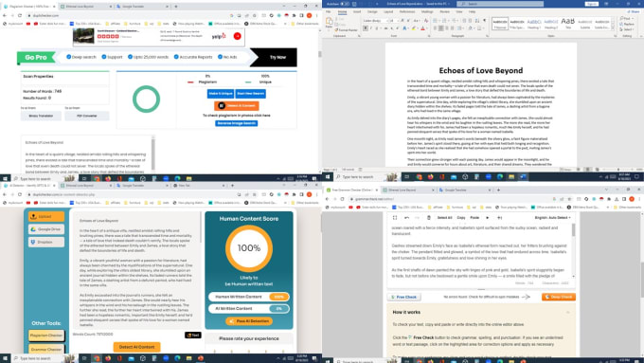This screenshot has width=644, height=363.
Task: Open the Design ribbon tab in Word
Action: 372,12
